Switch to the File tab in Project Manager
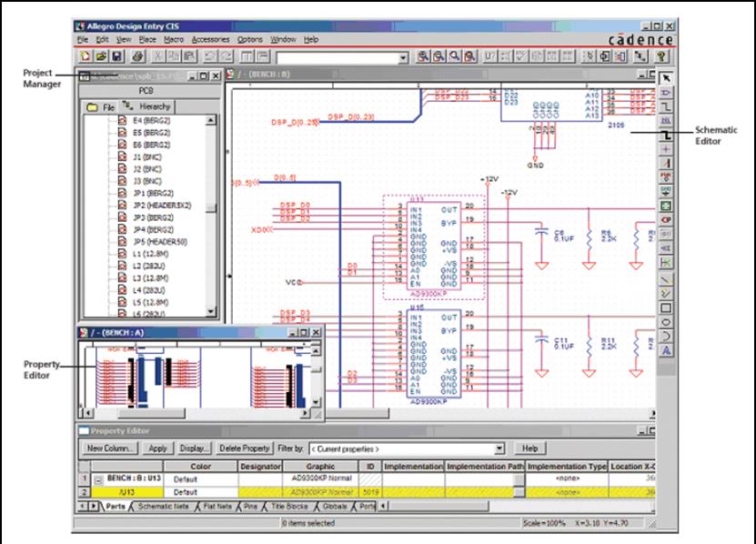 click(101, 107)
